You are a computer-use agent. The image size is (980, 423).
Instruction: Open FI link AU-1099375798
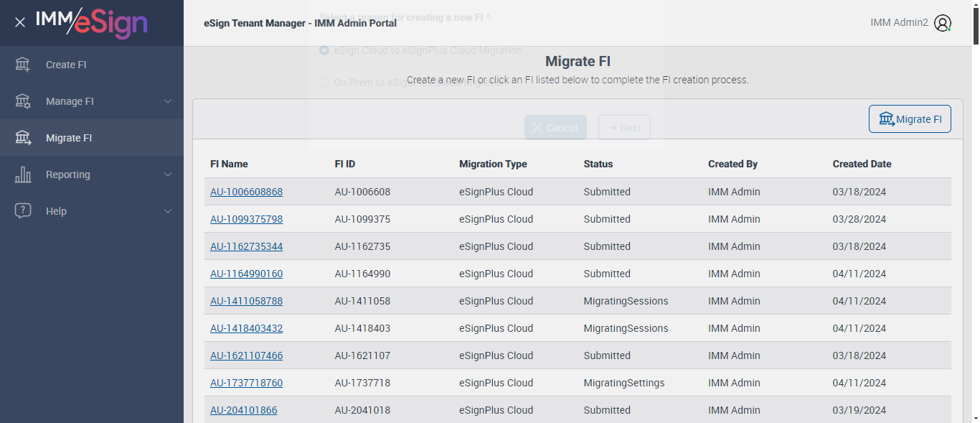click(246, 219)
